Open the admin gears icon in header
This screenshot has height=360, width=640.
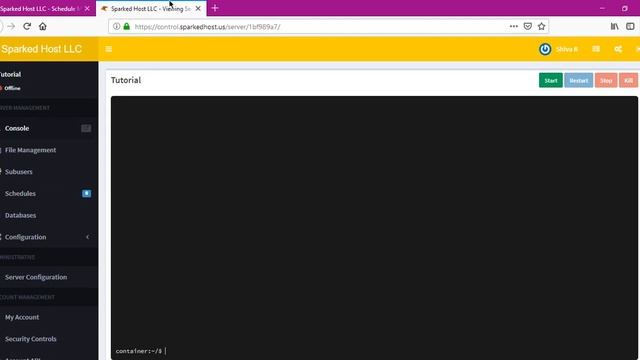[618, 49]
